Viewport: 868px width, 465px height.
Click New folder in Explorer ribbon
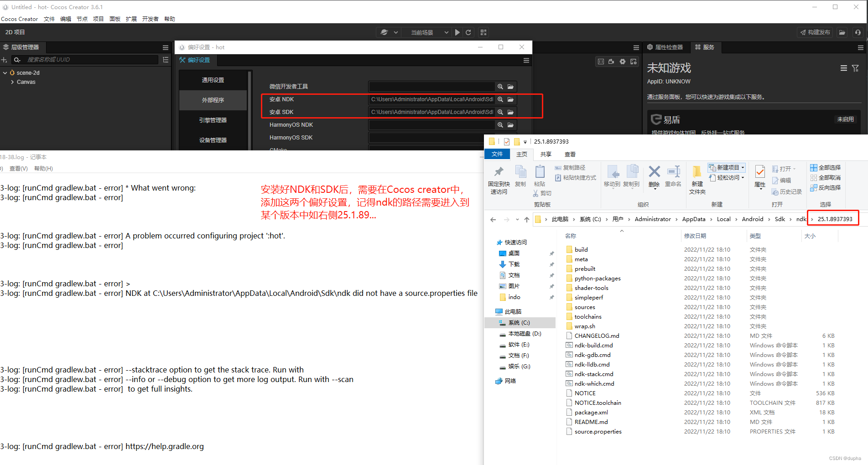697,180
